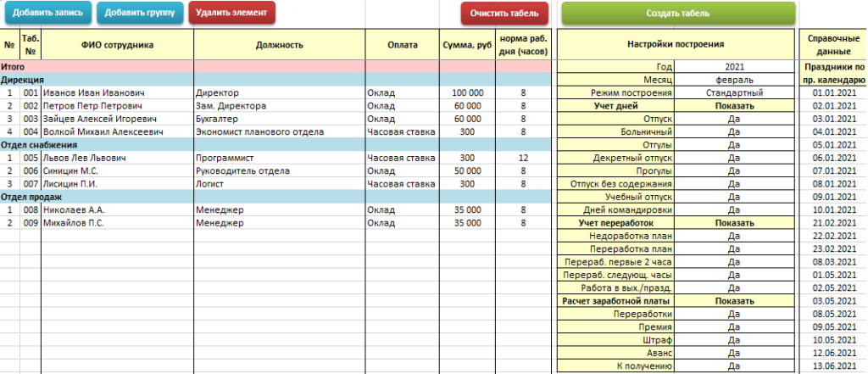The height and width of the screenshot is (374, 868).
Task: Click the green Создать табель button
Action: (678, 14)
